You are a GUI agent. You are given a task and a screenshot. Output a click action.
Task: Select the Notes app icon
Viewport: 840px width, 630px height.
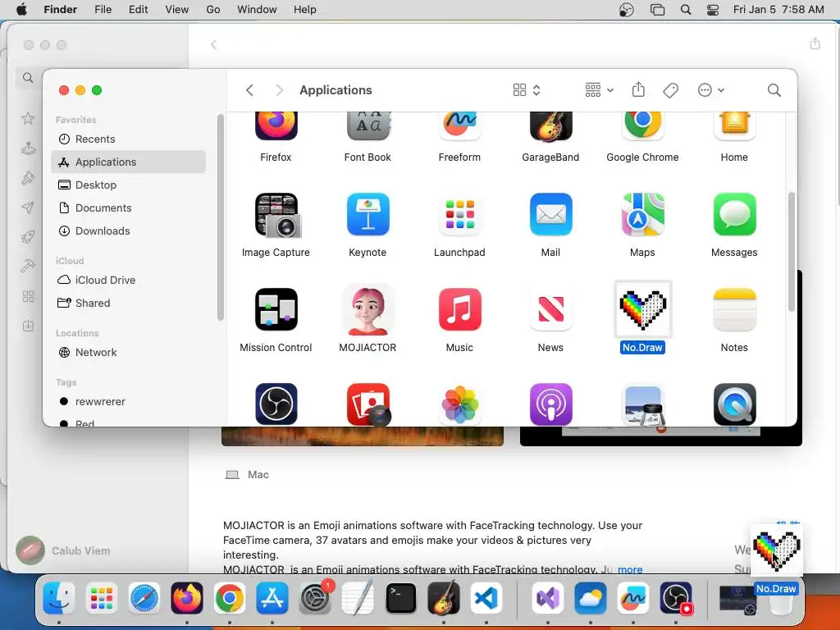pyautogui.click(x=734, y=309)
